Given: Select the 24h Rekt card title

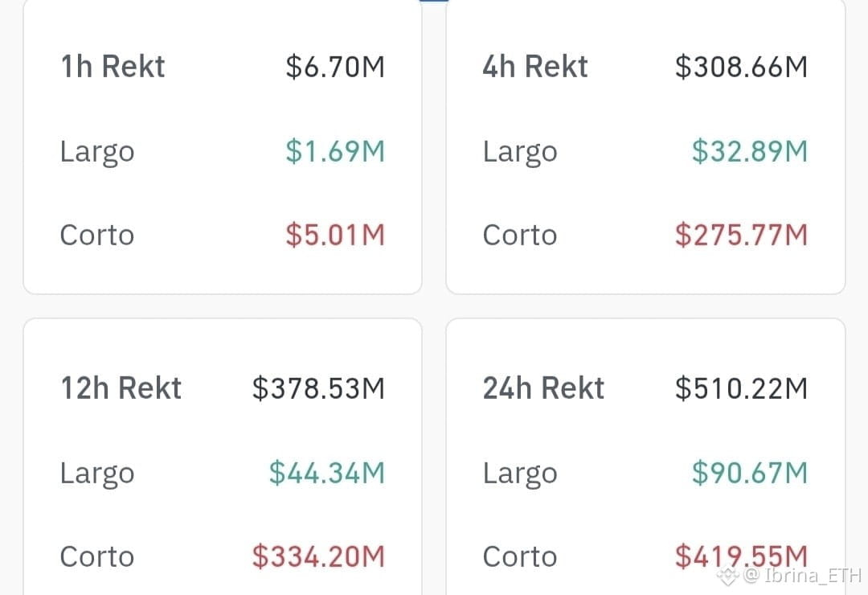Looking at the screenshot, I should click(x=543, y=388).
